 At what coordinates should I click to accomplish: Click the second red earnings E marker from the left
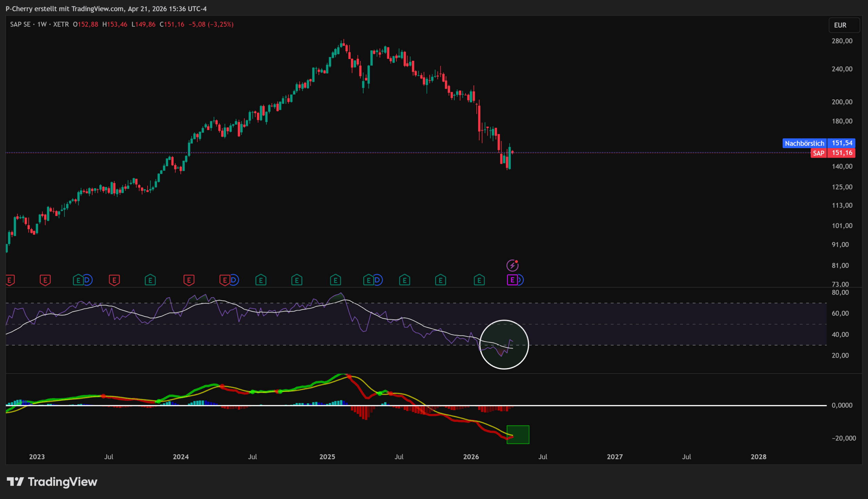45,280
